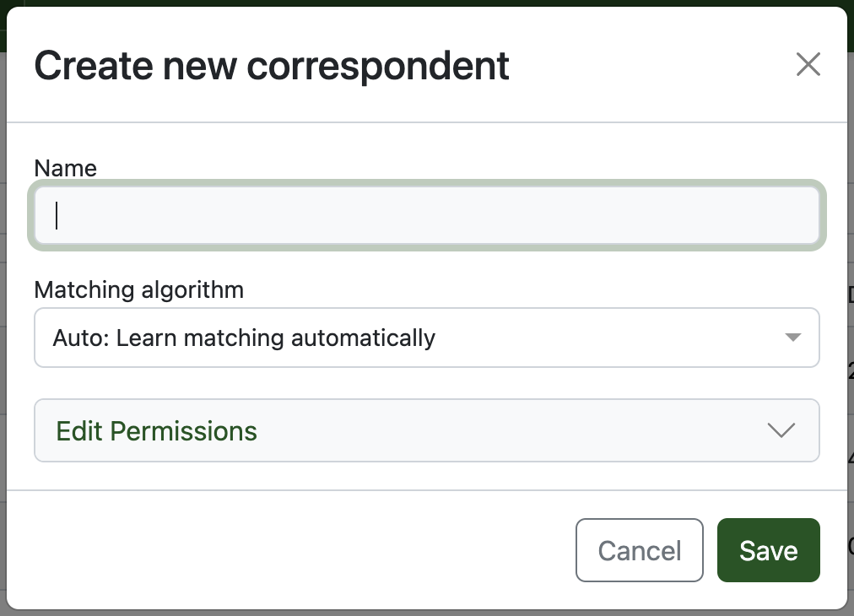854x616 pixels.
Task: Click empty footer area left of Cancel
Action: (287, 550)
